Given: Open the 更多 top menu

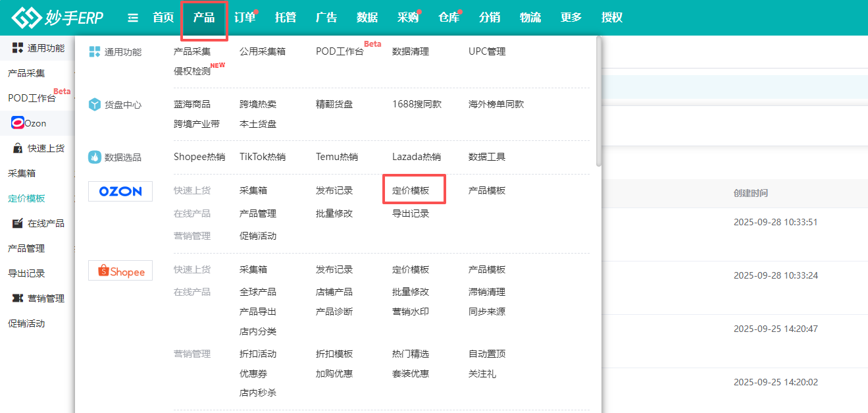Looking at the screenshot, I should pyautogui.click(x=571, y=18).
